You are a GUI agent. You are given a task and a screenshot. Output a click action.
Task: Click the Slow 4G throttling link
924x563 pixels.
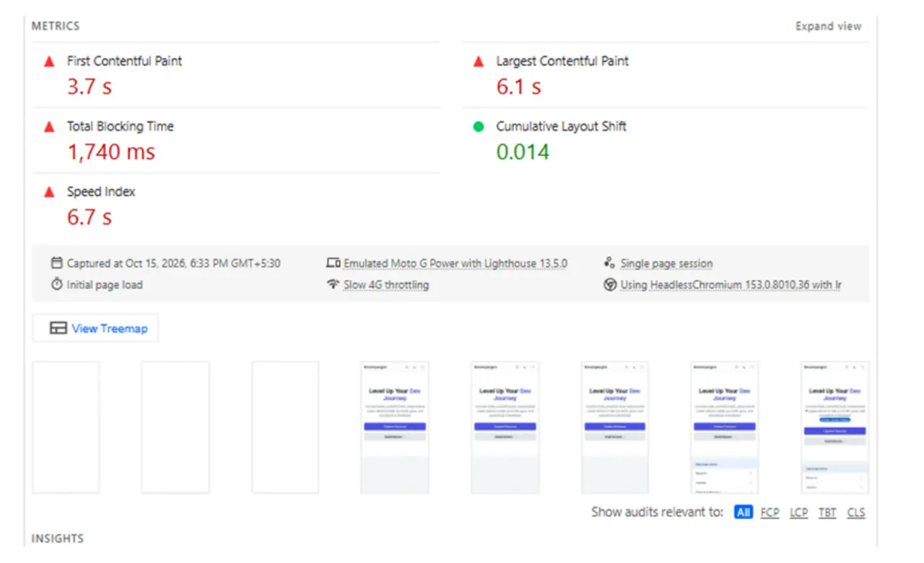tap(386, 284)
